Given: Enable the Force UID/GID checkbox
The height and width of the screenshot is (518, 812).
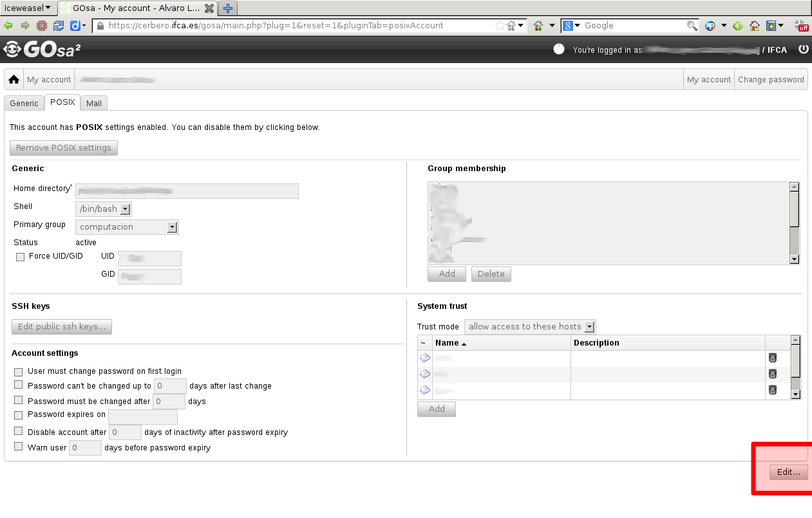Looking at the screenshot, I should [20, 257].
